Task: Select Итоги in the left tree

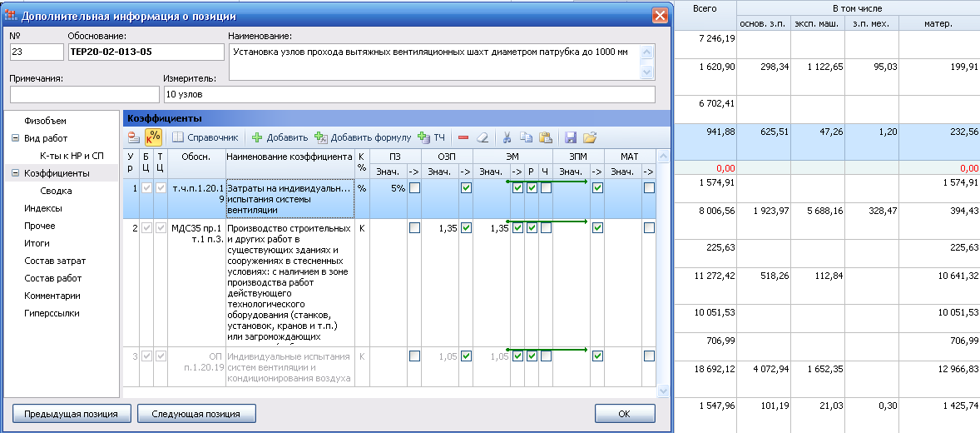Action: (37, 243)
